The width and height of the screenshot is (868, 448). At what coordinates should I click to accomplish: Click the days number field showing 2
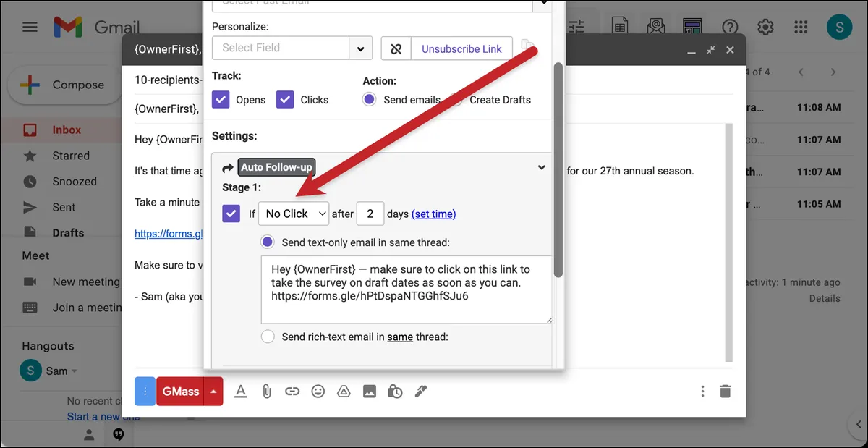[x=370, y=214]
